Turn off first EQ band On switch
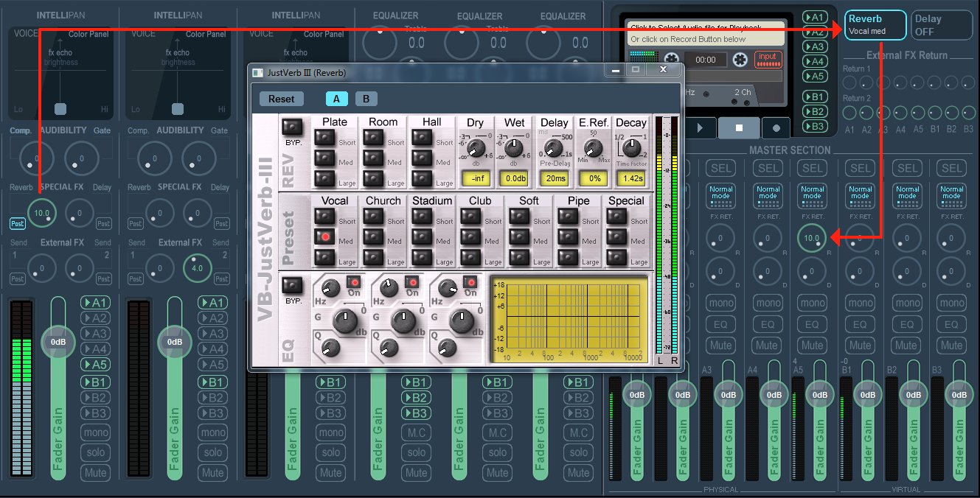 (353, 282)
